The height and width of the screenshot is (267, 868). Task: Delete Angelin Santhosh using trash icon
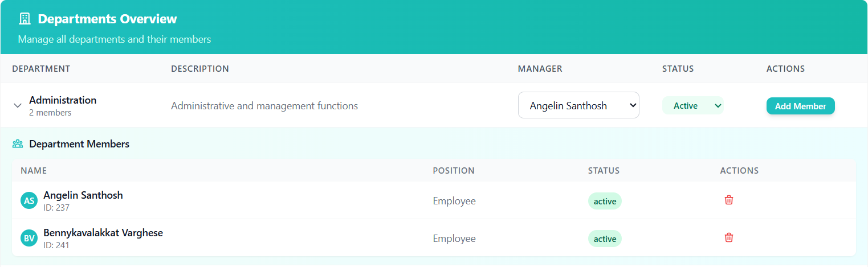coord(728,200)
